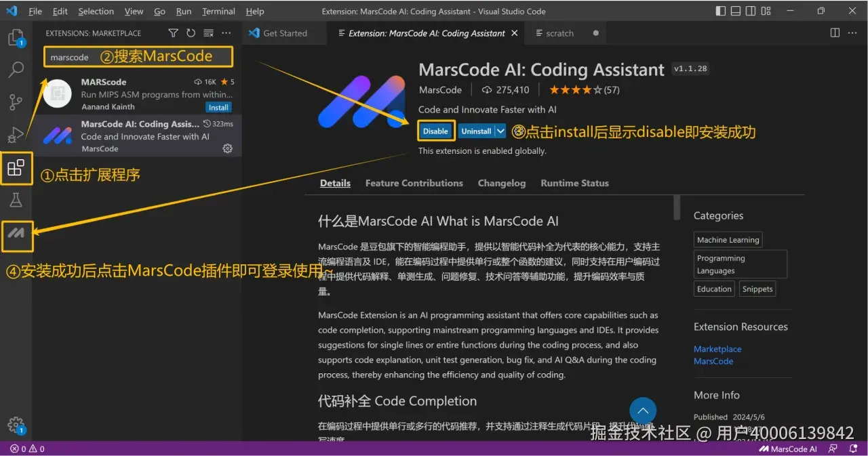Open the Run and Debug view
The width and height of the screenshot is (868, 456).
pyautogui.click(x=17, y=134)
